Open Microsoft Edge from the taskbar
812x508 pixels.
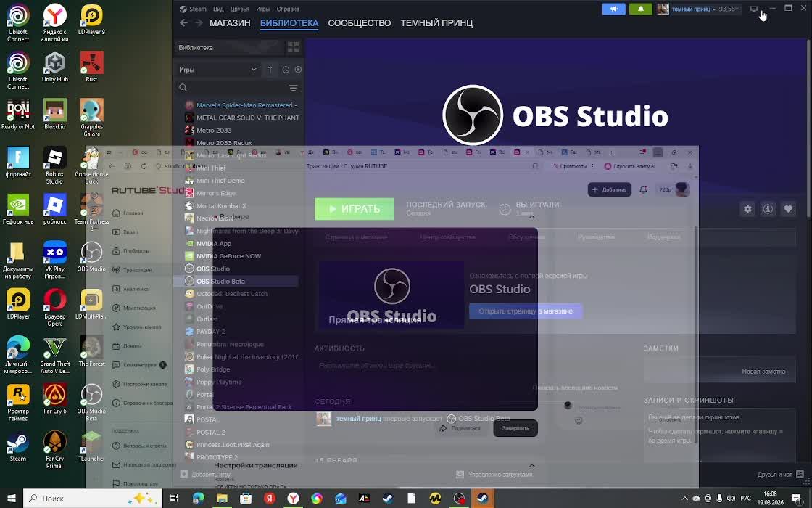[199, 498]
